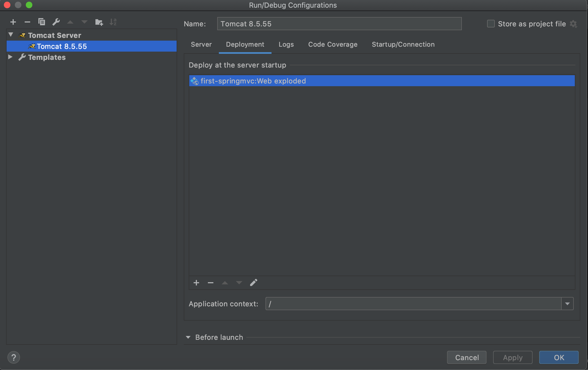Copy the selected configuration
Screen dimensions: 588x370
[x=42, y=22]
